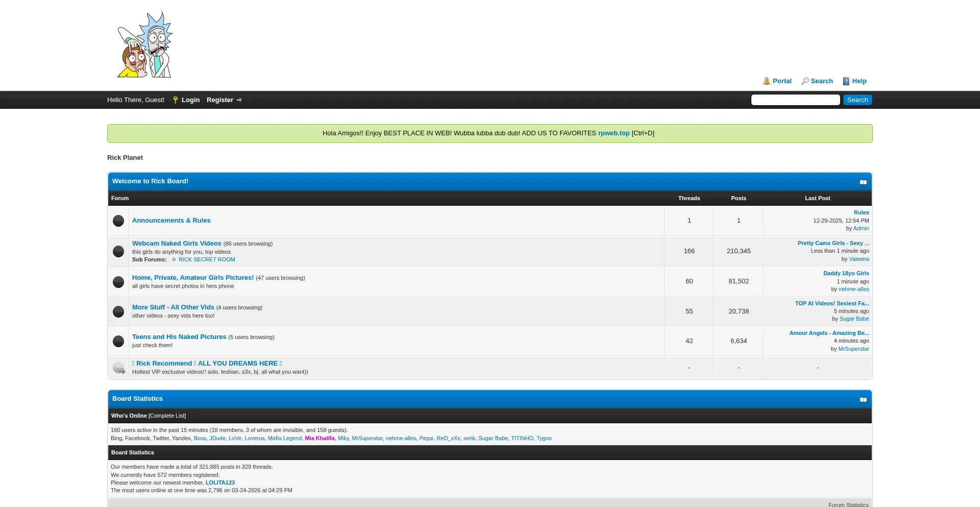
Task: Click the 166 threads count
Action: (689, 251)
